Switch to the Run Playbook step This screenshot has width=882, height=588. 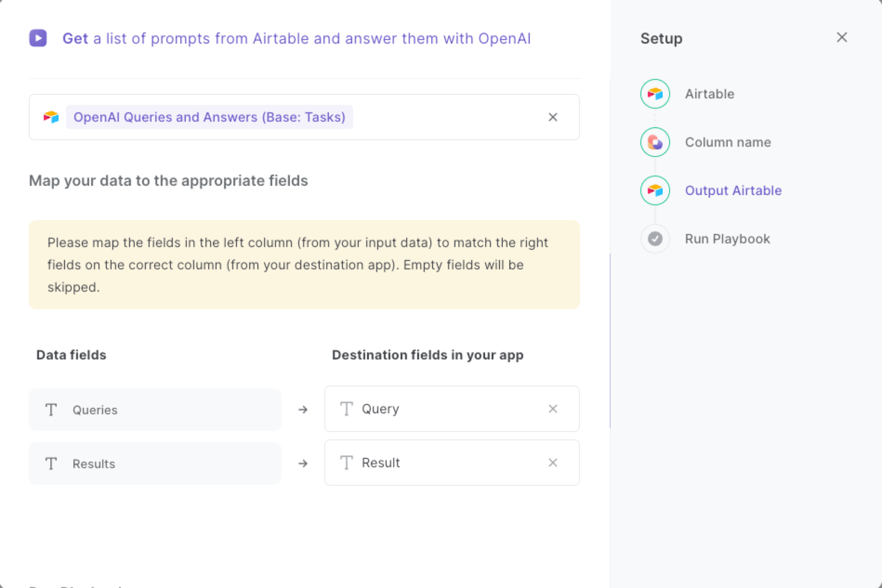(x=727, y=239)
